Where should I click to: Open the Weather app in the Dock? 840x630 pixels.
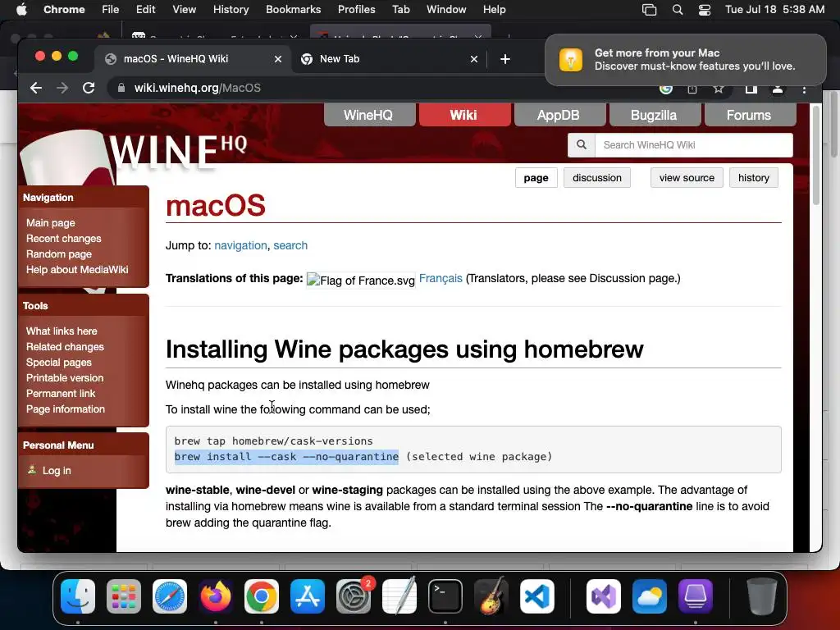(650, 596)
